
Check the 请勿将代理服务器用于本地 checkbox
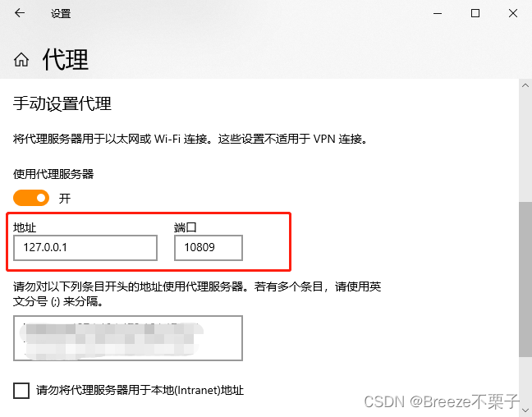(21, 391)
